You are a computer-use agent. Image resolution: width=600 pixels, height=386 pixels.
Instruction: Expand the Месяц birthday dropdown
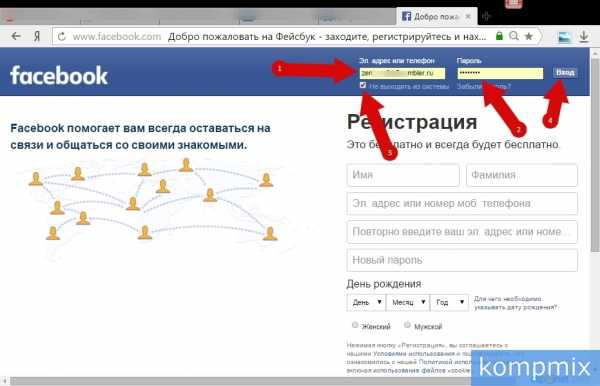pos(408,302)
